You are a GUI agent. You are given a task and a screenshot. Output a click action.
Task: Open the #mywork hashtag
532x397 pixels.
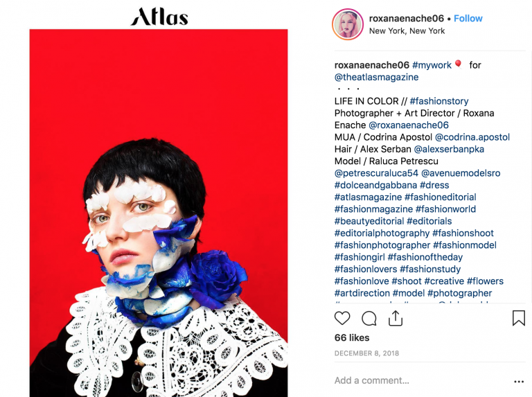tap(432, 65)
